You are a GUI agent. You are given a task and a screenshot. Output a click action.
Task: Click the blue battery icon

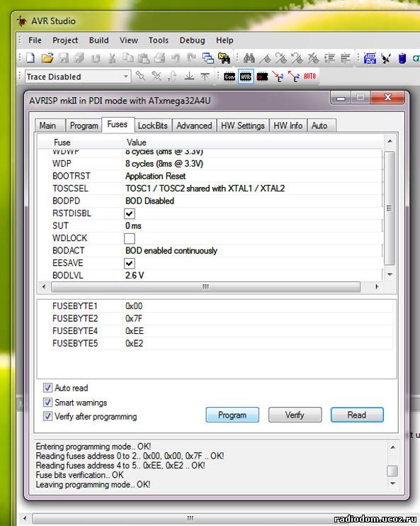click(x=402, y=58)
